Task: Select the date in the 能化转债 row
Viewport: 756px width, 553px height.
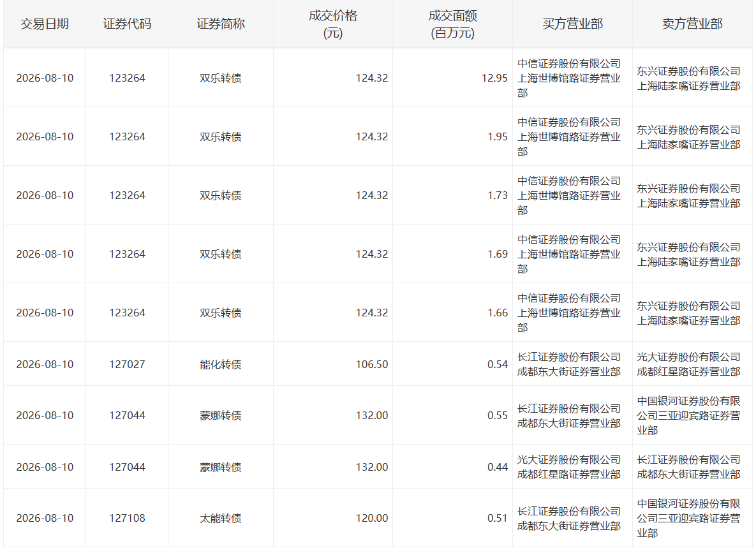Action: tap(45, 364)
